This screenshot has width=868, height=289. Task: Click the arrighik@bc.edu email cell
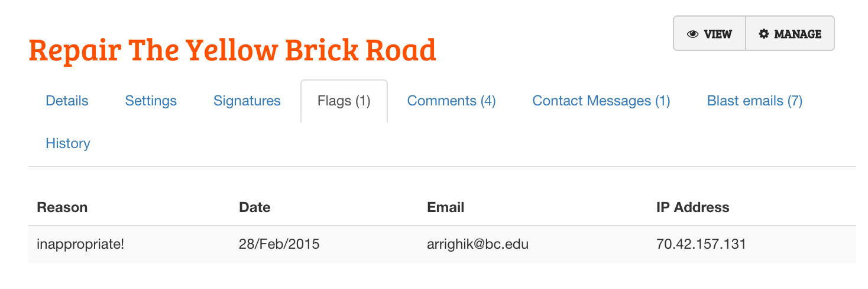[x=478, y=244]
